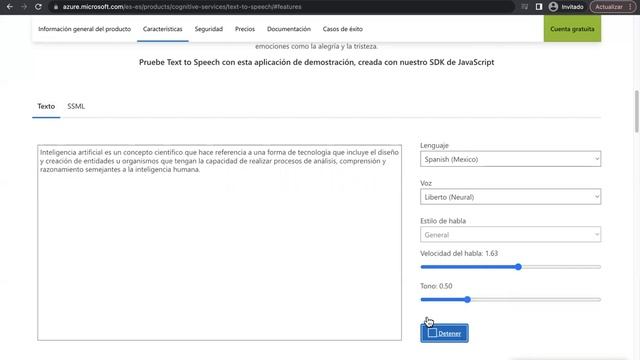Click the Tono slider handle

coord(467,300)
